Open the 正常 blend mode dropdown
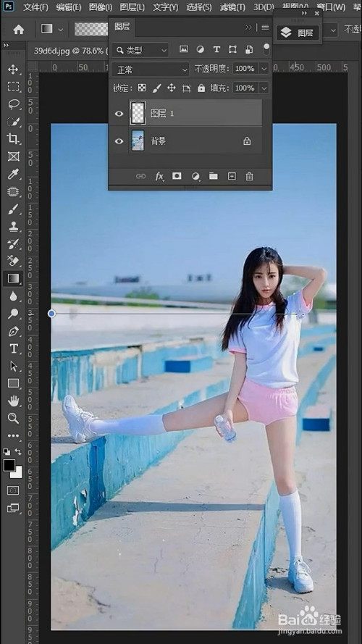 tap(150, 70)
